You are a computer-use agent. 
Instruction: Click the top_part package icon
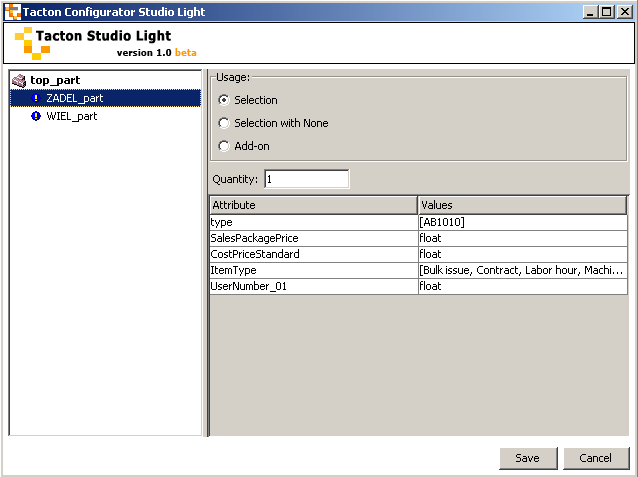(19, 81)
